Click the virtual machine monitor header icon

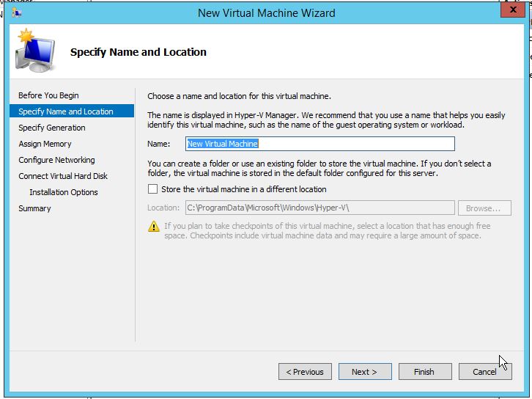click(x=35, y=51)
